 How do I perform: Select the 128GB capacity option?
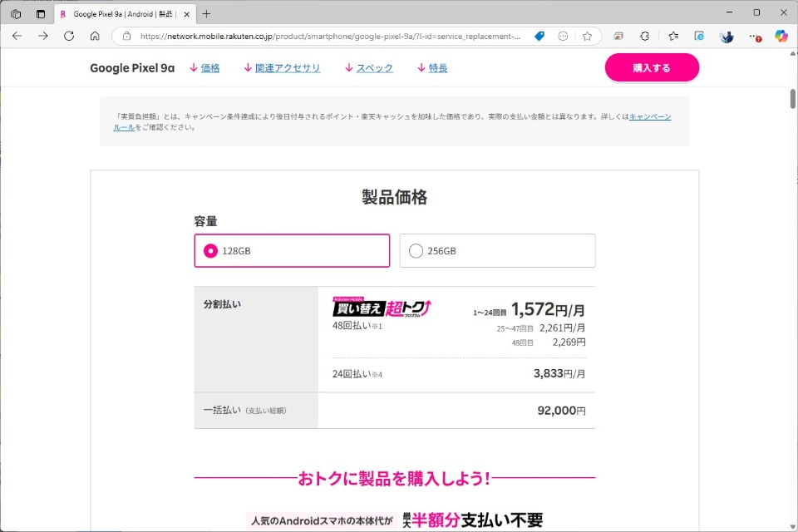292,250
